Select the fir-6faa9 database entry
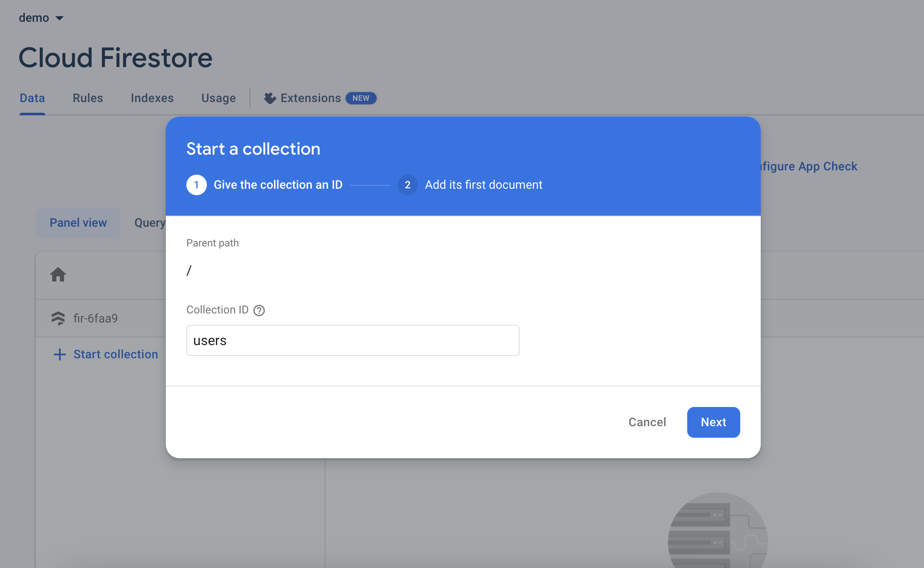 click(95, 318)
